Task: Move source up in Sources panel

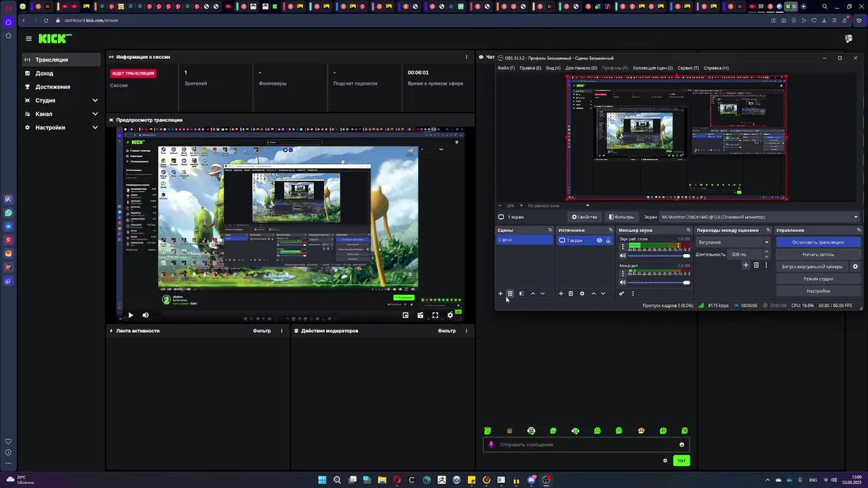Action: [593, 293]
